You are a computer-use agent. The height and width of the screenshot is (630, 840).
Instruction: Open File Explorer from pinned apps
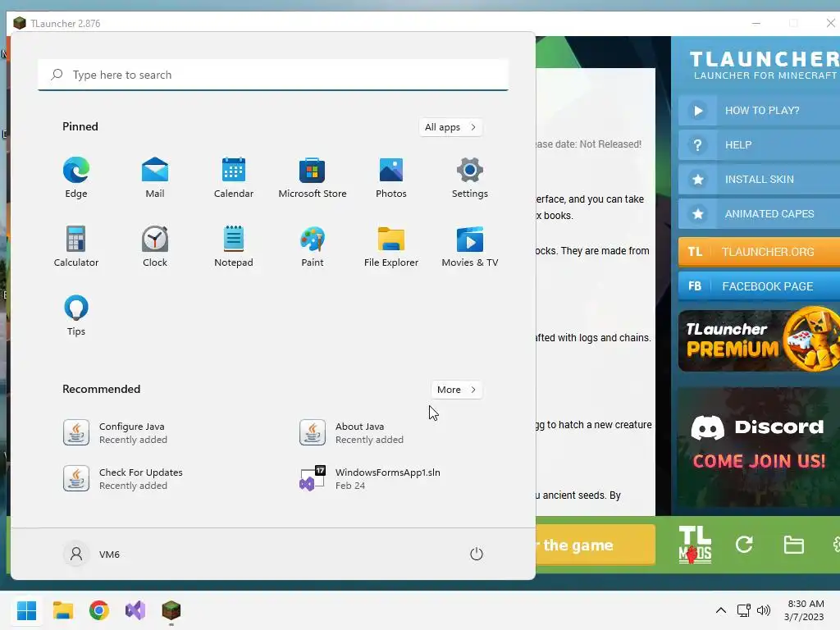391,246
